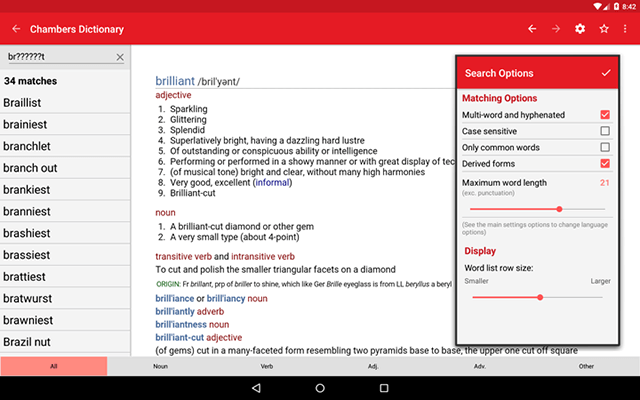Open the three-dot overflow menu
This screenshot has height=400, width=640.
pos(625,29)
